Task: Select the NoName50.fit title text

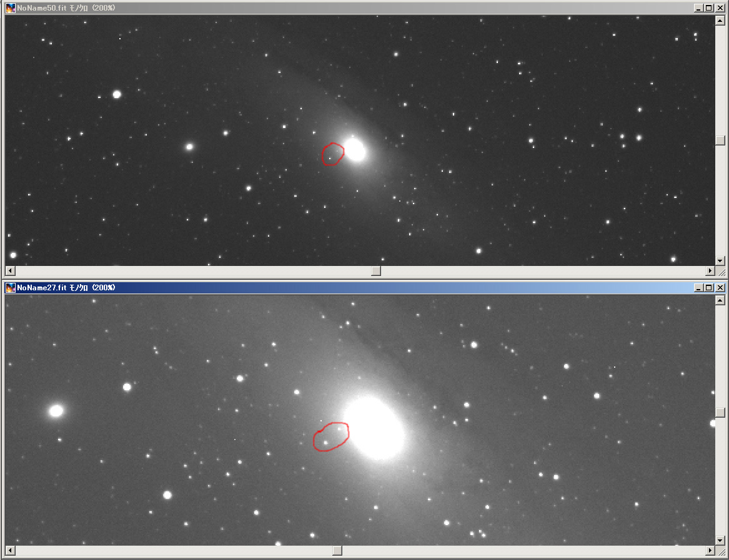Action: point(66,8)
